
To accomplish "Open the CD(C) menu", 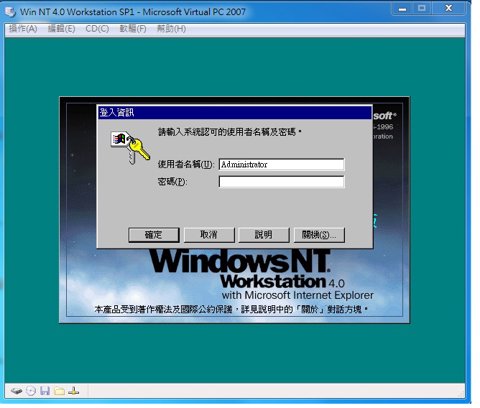I will pos(97,29).
